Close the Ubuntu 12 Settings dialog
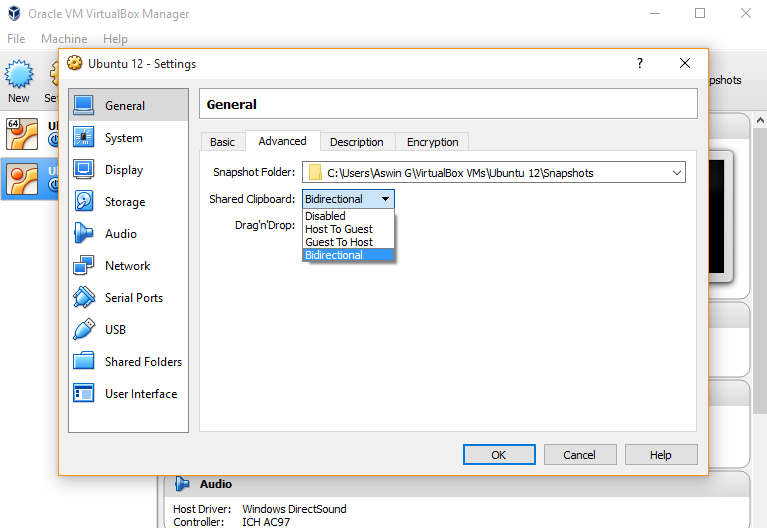 (x=685, y=63)
